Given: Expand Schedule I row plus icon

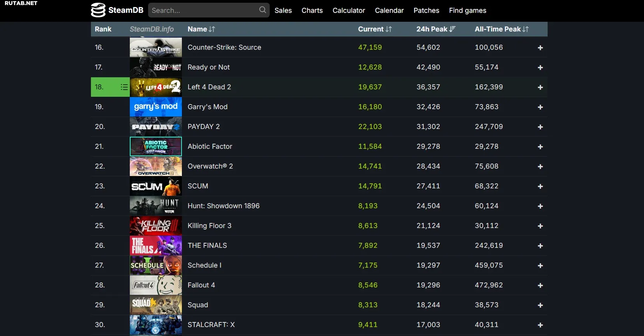Looking at the screenshot, I should click(x=540, y=266).
